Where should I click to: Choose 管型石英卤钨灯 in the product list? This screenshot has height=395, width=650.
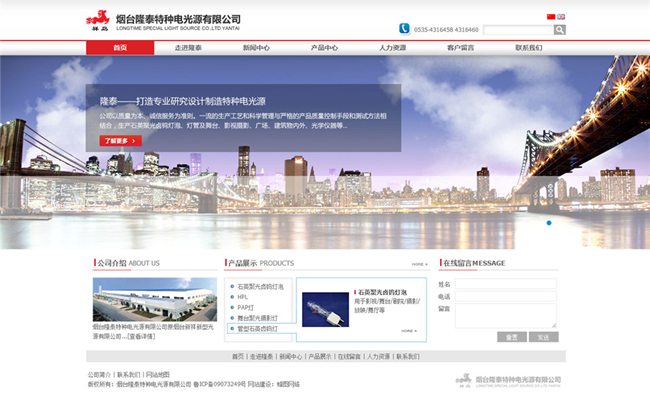(257, 329)
